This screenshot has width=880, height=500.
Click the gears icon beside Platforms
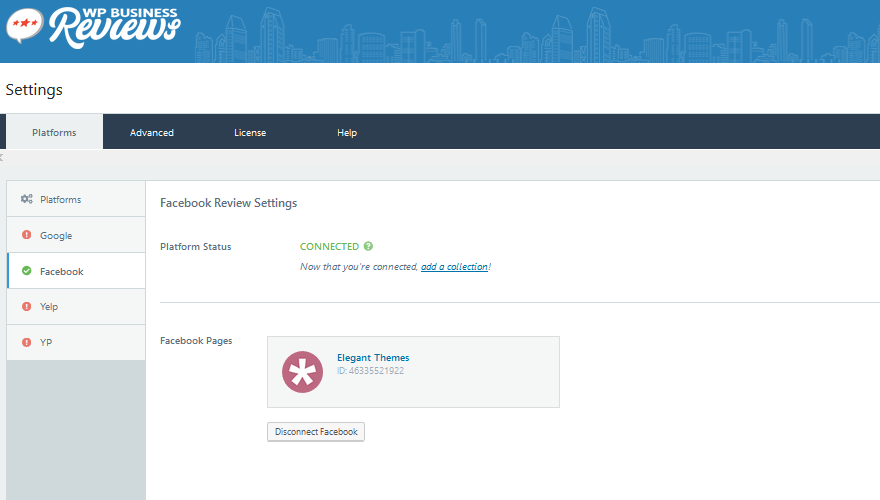[x=26, y=199]
